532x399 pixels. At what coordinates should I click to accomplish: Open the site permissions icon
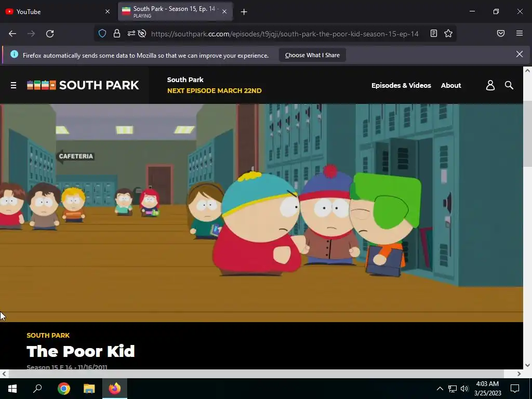click(131, 33)
